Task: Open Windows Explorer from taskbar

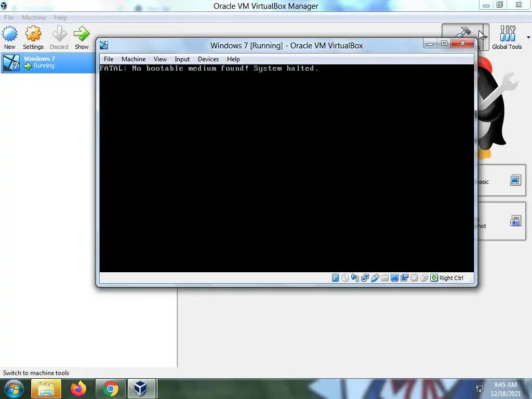Action: [x=46, y=389]
